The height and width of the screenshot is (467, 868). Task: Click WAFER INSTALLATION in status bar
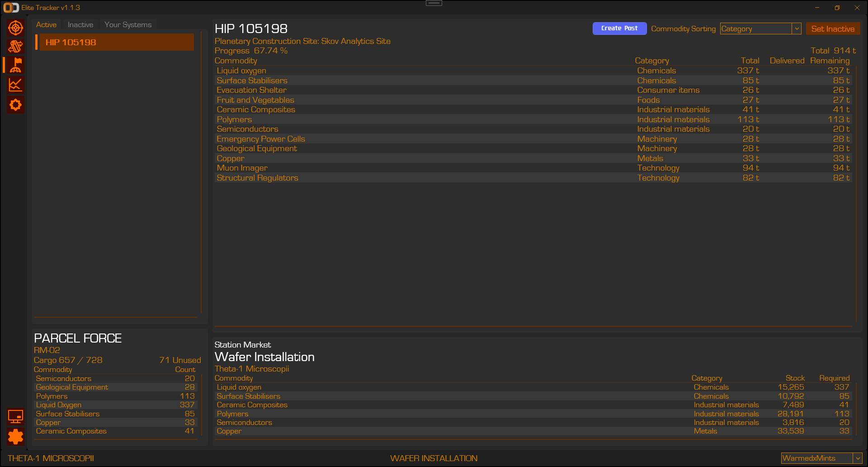434,458
